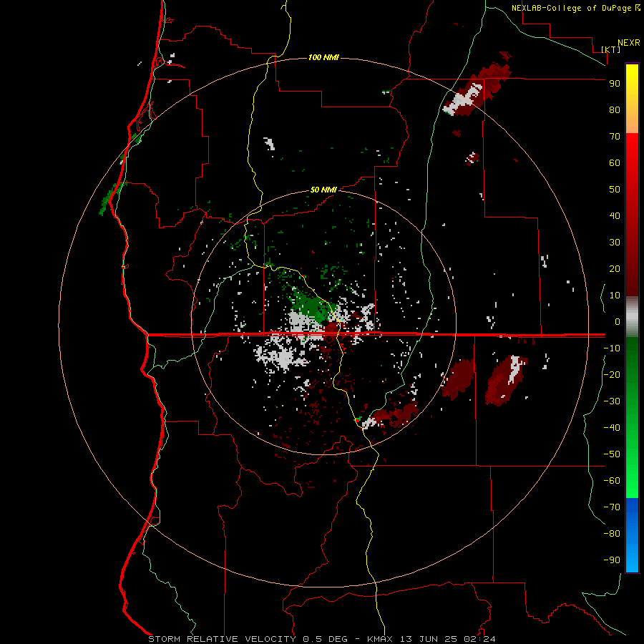Pick the blue segment of the color bar
This screenshot has width=644, height=644.
coord(632,535)
